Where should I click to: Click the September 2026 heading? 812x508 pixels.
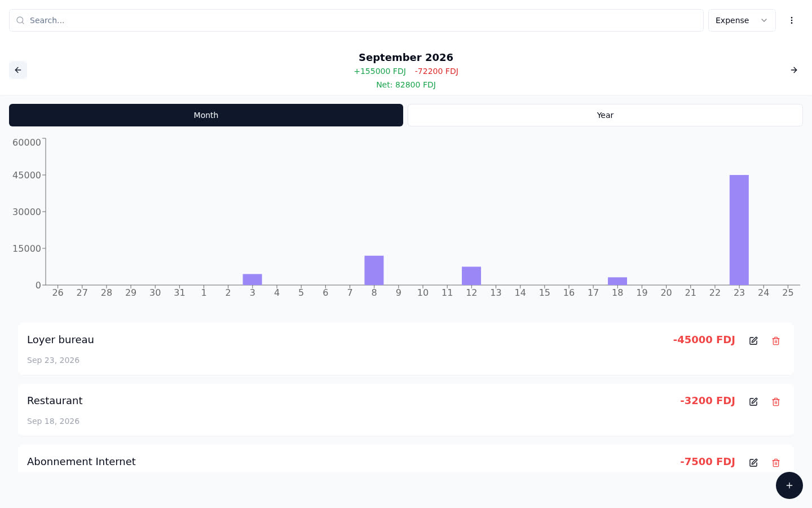(406, 58)
